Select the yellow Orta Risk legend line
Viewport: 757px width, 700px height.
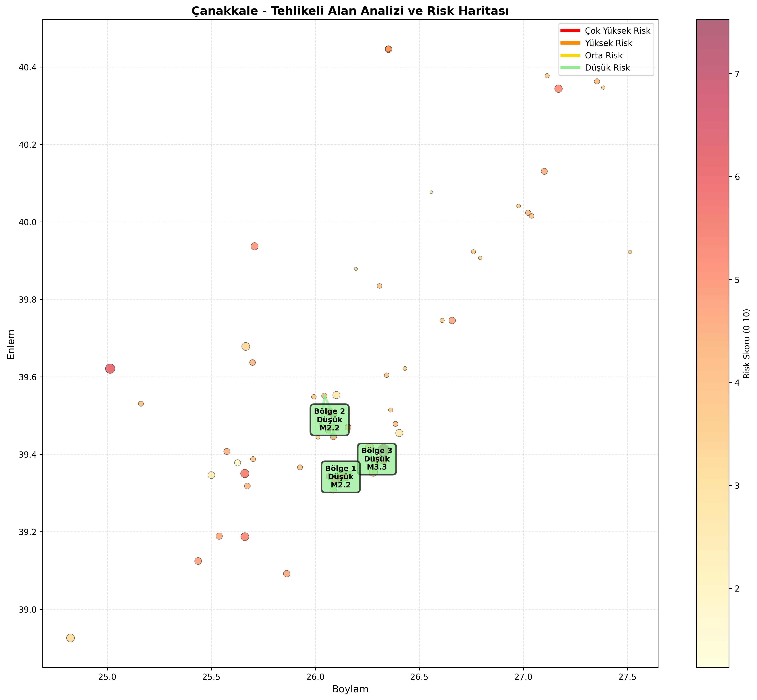pos(570,55)
